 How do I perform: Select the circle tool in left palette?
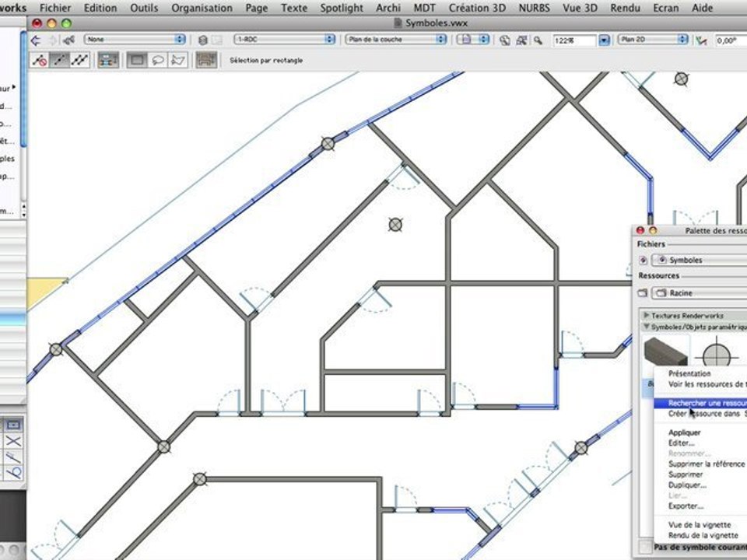click(x=14, y=473)
